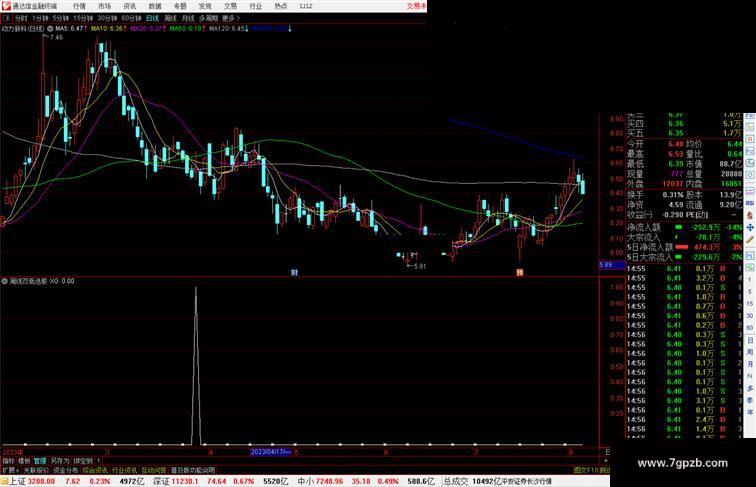Click the 中小 index in status bar
756x487 pixels.
pos(306,481)
